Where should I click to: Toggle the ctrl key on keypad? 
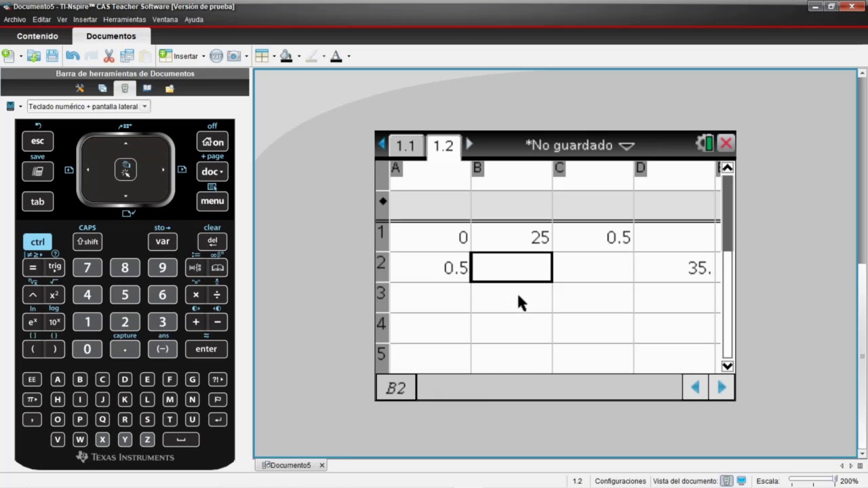[37, 242]
